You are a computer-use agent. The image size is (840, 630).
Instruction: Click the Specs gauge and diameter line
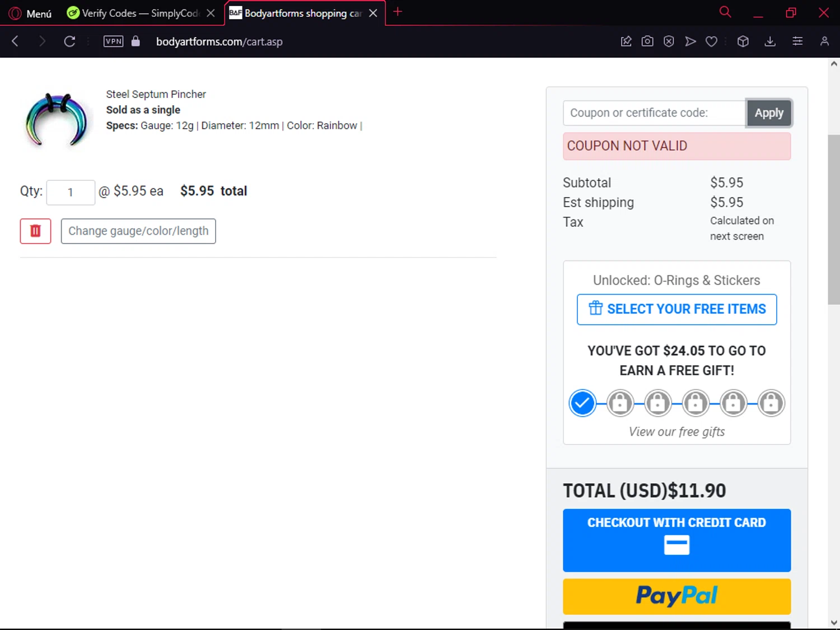click(x=234, y=125)
